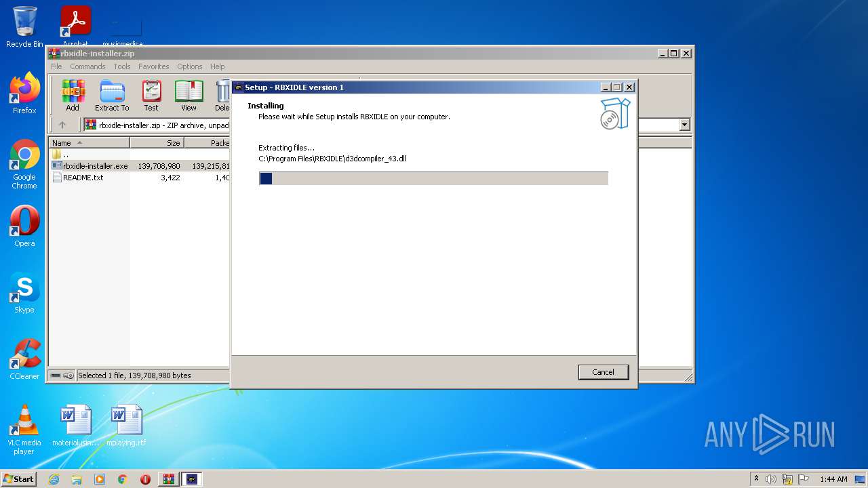Switch to WinRAR taskbar button
Viewport: 868px width, 488px height.
168,479
